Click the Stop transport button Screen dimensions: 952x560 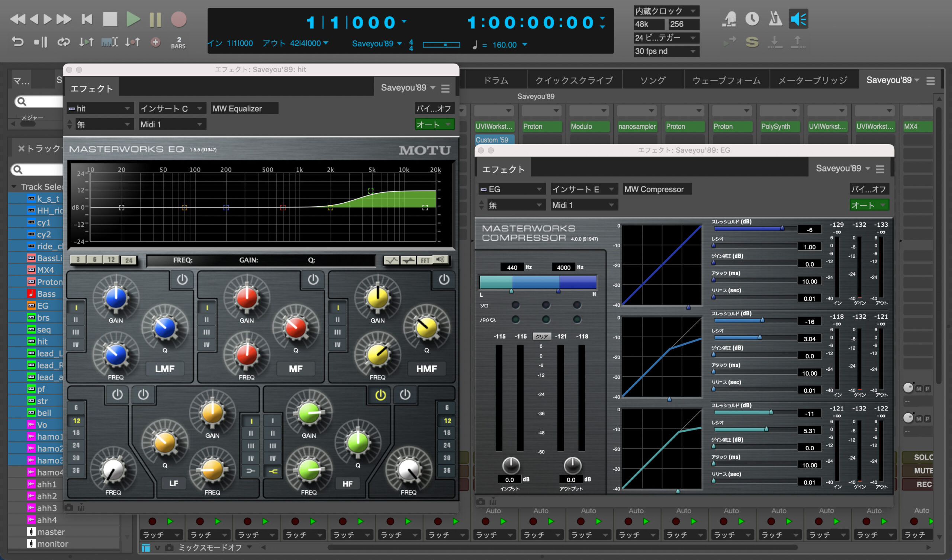pos(110,19)
